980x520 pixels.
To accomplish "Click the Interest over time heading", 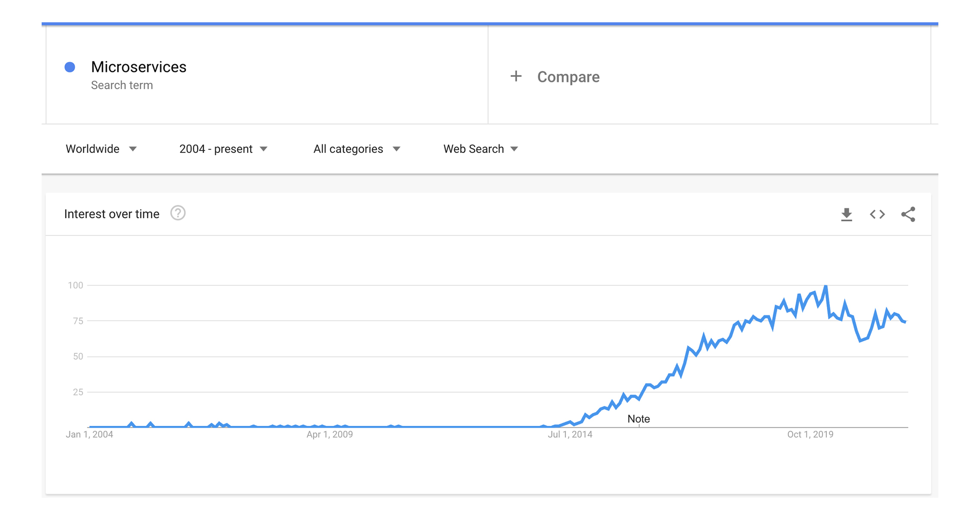I will click(x=112, y=214).
